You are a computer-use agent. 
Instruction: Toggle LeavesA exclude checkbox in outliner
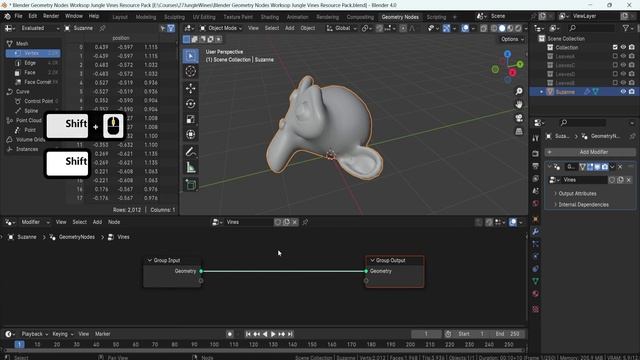point(615,56)
